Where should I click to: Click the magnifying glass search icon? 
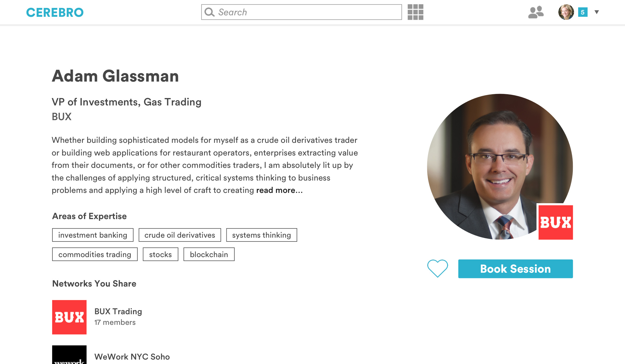(209, 12)
